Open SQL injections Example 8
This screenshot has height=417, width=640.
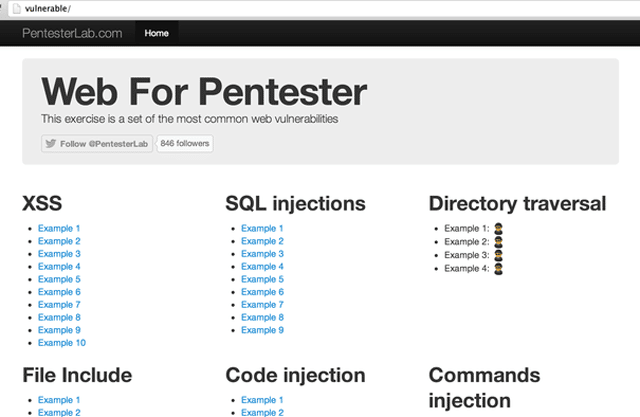(262, 317)
